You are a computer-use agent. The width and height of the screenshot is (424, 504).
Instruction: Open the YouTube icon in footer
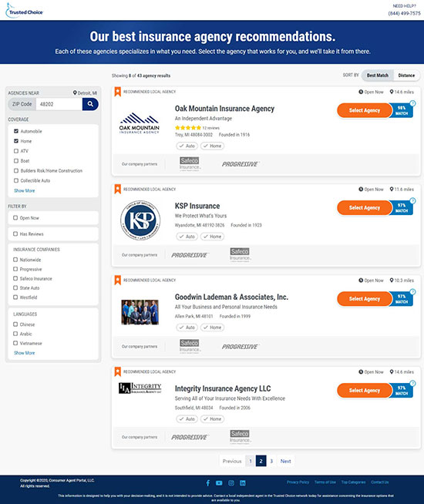219,482
